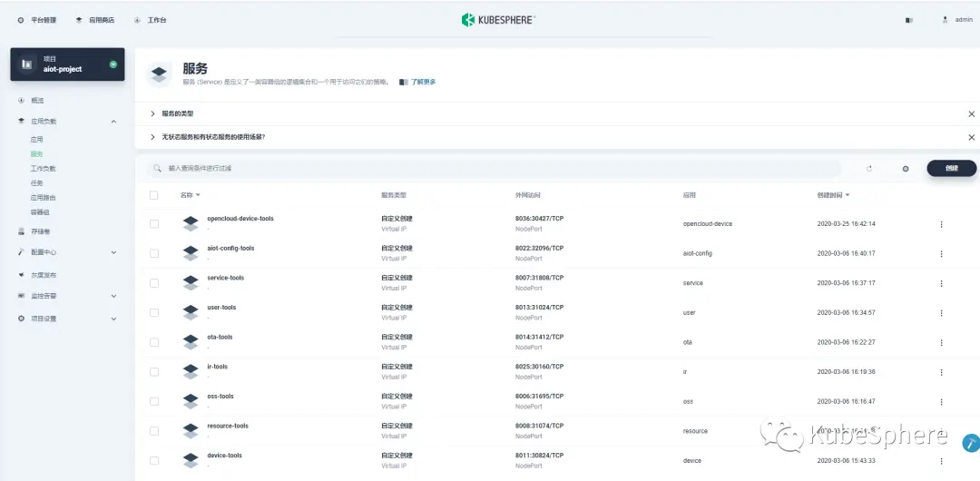Expand the 服务的类型 help section

(x=152, y=113)
